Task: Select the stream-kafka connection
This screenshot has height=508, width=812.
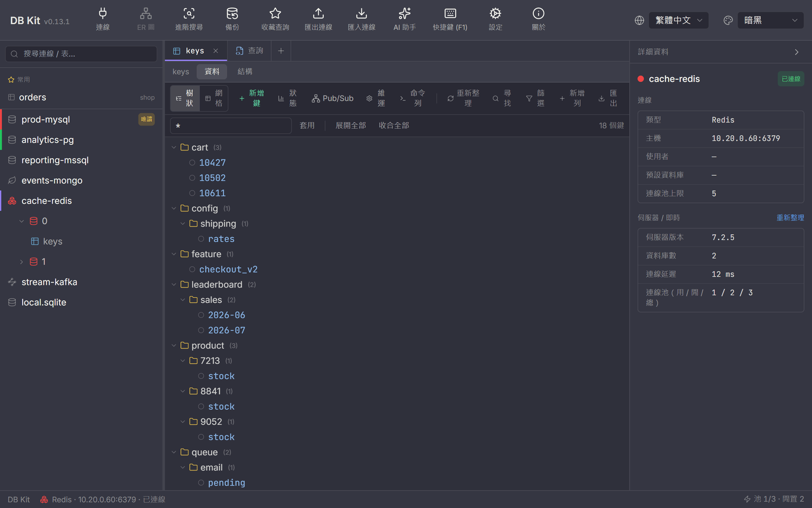Action: (82, 282)
